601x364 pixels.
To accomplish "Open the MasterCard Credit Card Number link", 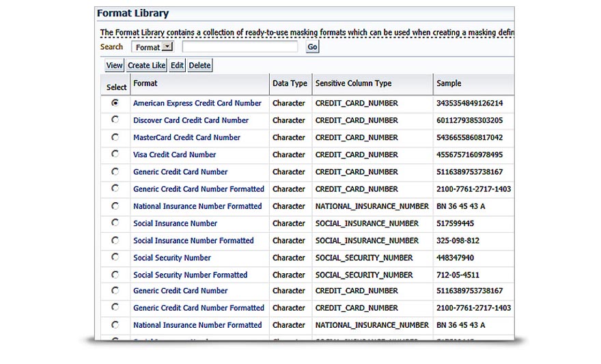I will pyautogui.click(x=186, y=137).
